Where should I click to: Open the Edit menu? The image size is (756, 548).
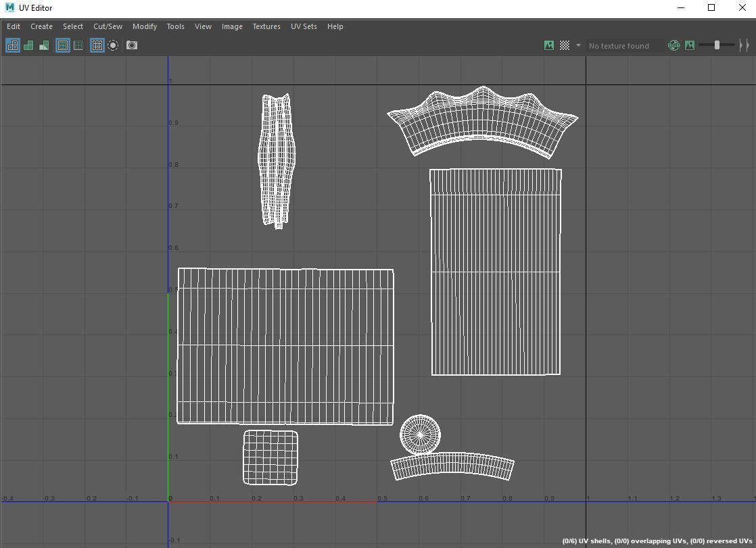[x=14, y=26]
